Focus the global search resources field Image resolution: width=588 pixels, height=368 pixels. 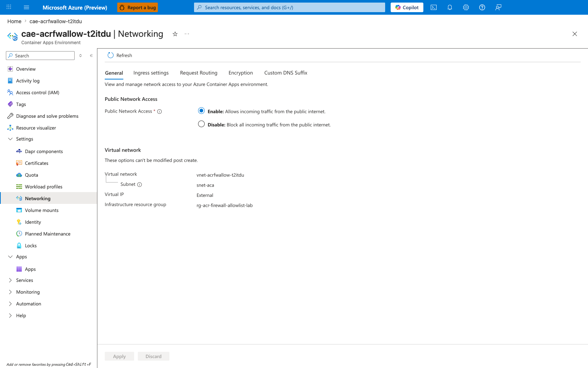290,7
